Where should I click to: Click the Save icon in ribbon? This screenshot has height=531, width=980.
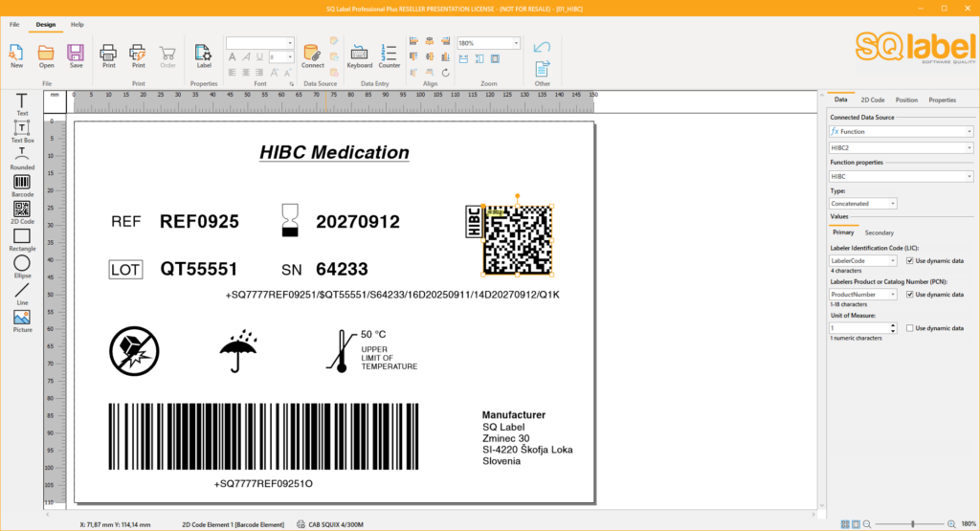76,55
